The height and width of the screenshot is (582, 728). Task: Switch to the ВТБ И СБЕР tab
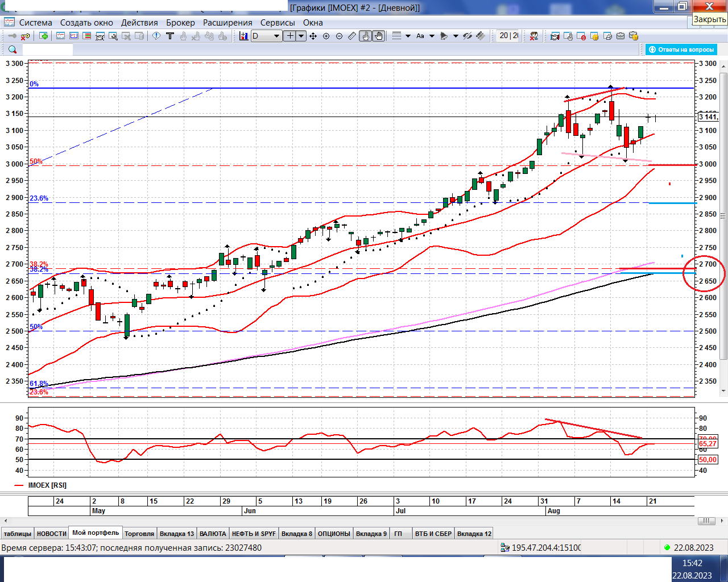tap(433, 534)
